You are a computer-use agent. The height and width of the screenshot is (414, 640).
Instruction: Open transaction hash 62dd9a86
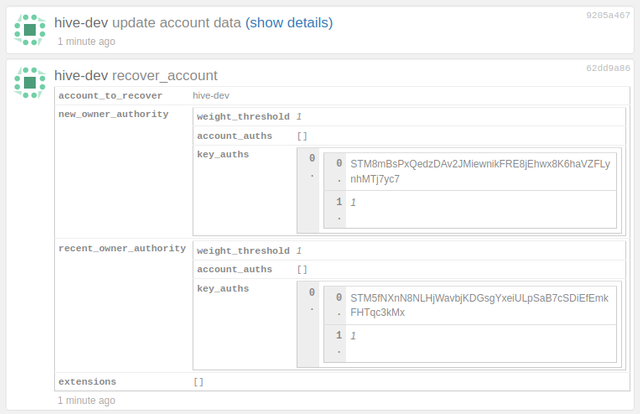point(608,68)
